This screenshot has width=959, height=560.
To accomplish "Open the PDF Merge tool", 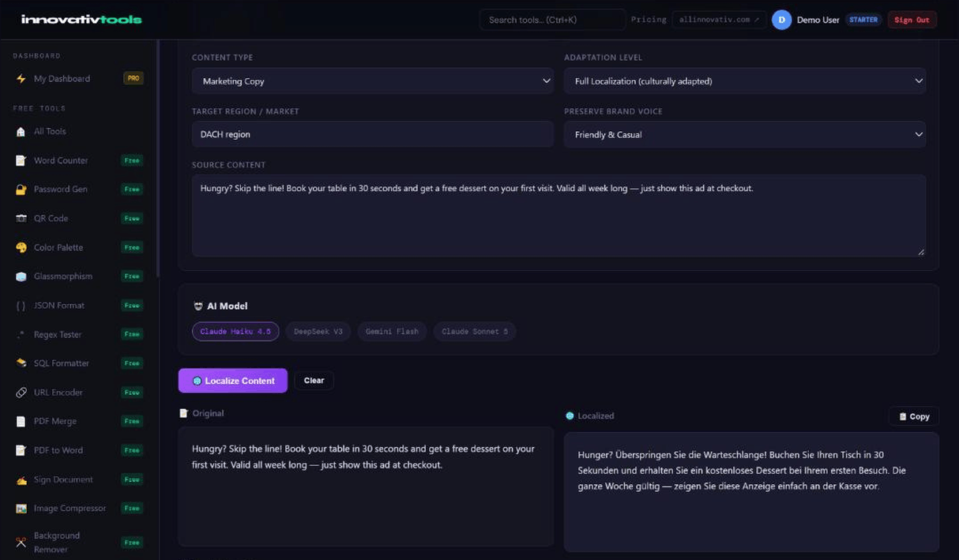I will (79, 422).
